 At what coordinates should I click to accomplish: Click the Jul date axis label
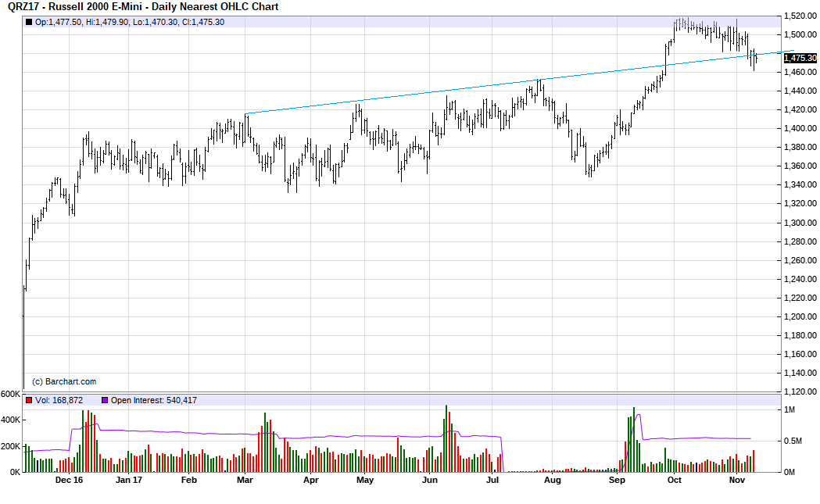[492, 480]
